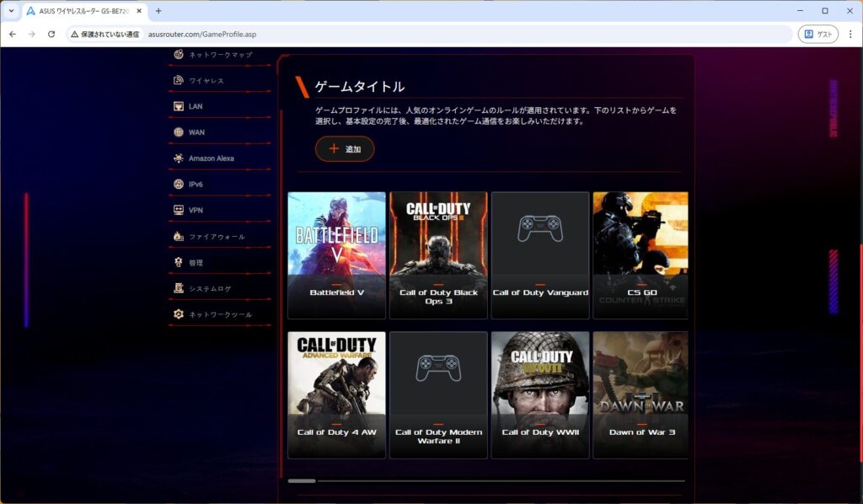Reload the page with browser refresh button

[51, 35]
